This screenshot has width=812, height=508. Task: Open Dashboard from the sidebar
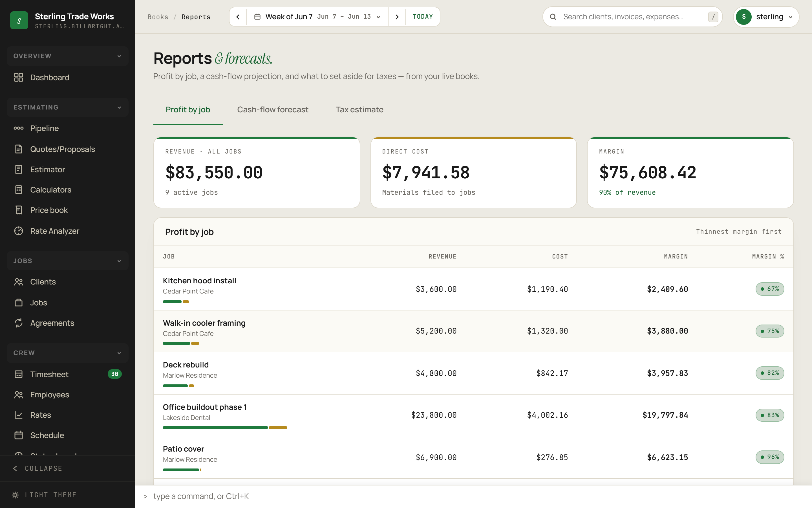point(67,77)
